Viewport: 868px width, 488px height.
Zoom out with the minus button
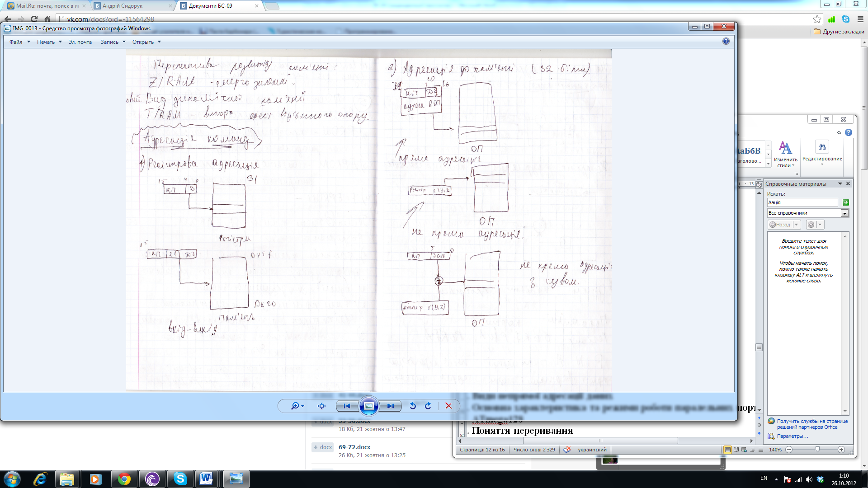[789, 450]
